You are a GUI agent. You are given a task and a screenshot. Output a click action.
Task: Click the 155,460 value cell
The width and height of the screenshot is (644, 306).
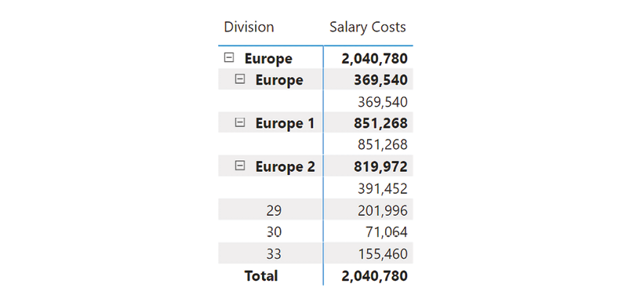[382, 254]
